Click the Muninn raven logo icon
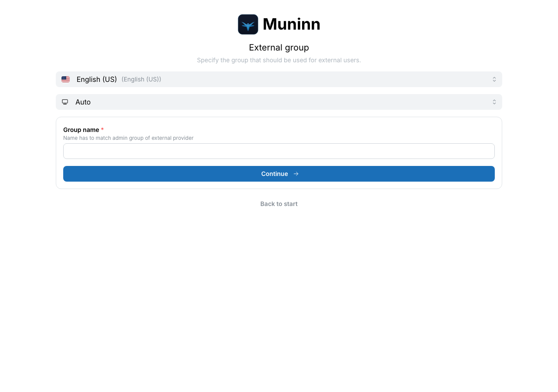 point(248,24)
